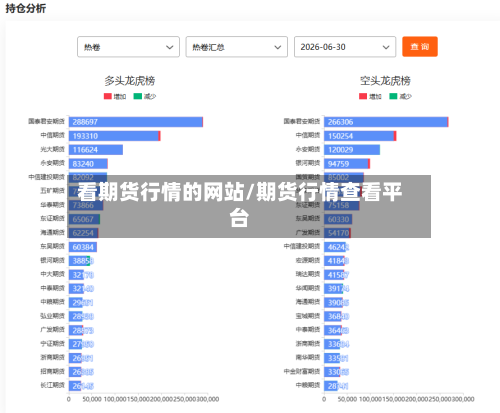The image size is (500, 413).
Task: Open the 2026-06-30 date dropdown
Action: click(345, 47)
